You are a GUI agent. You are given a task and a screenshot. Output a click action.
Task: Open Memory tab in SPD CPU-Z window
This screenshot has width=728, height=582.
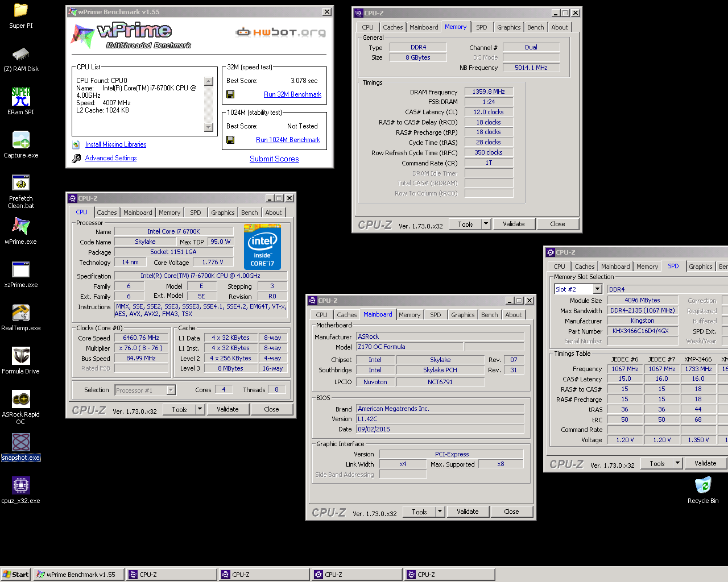click(x=647, y=267)
